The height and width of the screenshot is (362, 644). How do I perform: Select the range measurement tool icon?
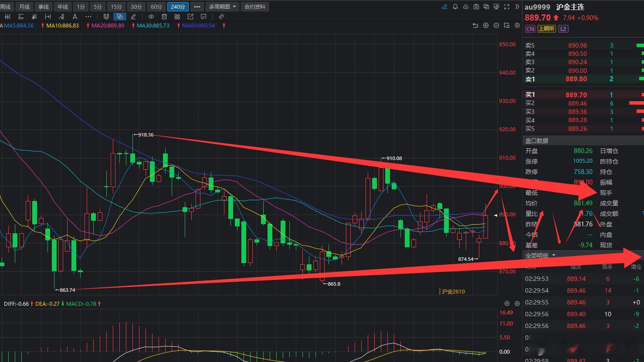coord(48,17)
